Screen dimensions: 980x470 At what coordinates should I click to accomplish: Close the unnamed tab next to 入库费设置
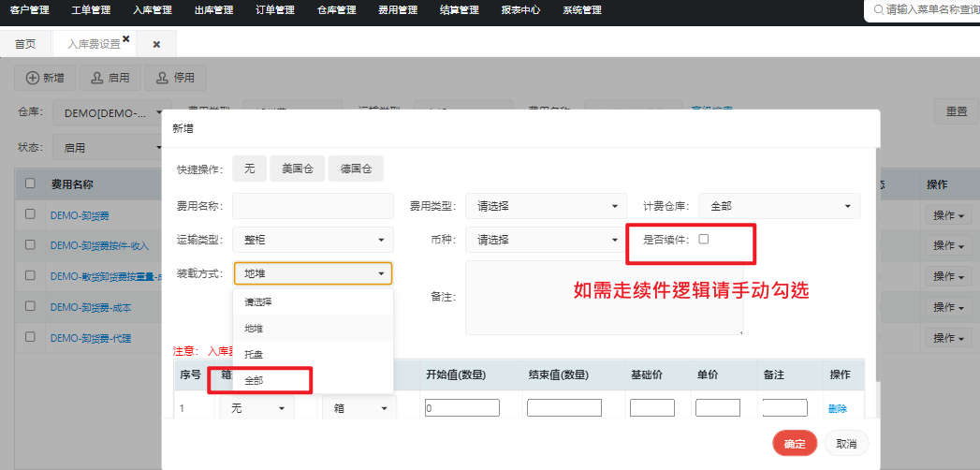(x=157, y=44)
